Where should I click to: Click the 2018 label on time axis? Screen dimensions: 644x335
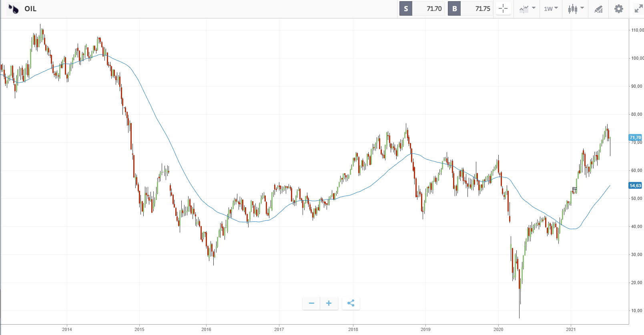point(353,329)
